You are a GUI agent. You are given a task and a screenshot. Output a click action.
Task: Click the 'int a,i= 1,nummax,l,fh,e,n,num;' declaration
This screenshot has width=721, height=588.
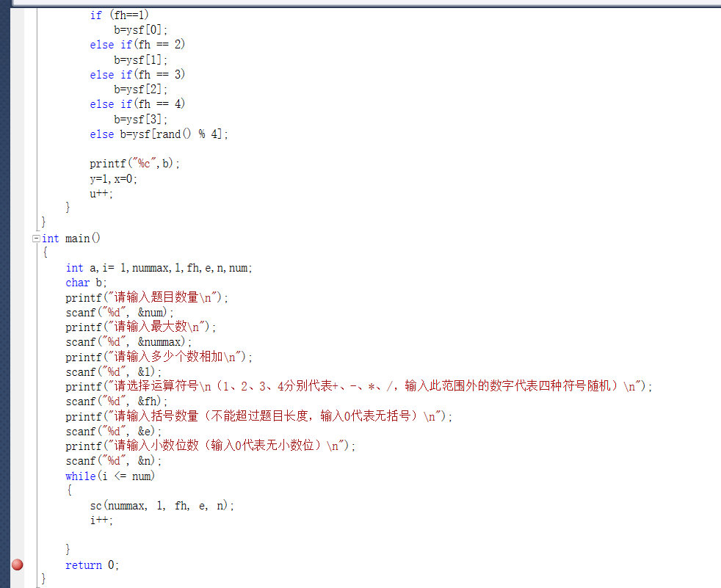(159, 267)
